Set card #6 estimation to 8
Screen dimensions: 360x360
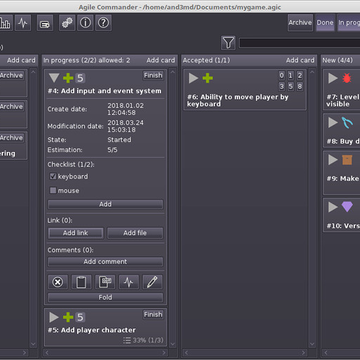(x=300, y=86)
